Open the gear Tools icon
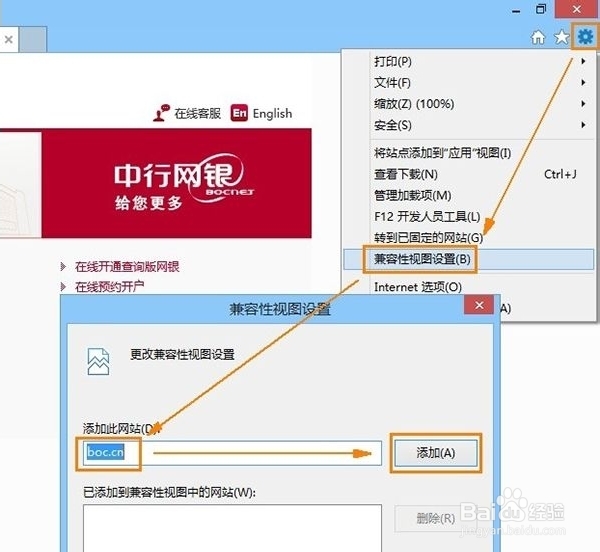This screenshot has width=600, height=552. coord(583,36)
